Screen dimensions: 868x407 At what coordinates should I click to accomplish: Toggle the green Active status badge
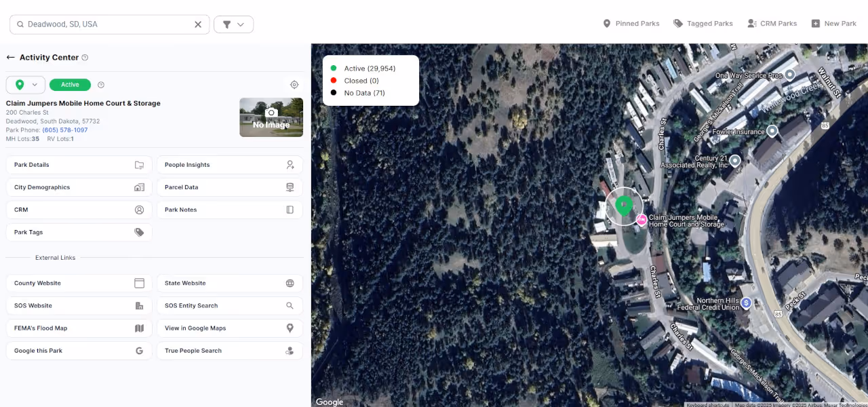coord(70,84)
